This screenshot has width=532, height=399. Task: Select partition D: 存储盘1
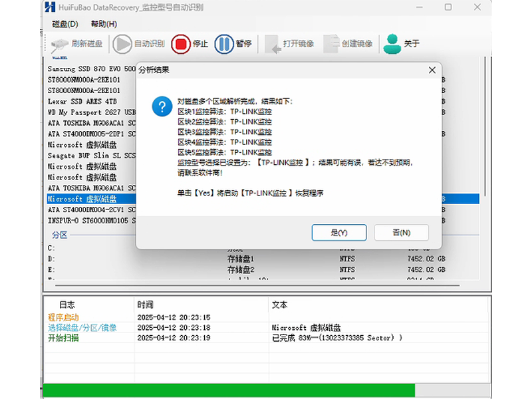(x=263, y=259)
